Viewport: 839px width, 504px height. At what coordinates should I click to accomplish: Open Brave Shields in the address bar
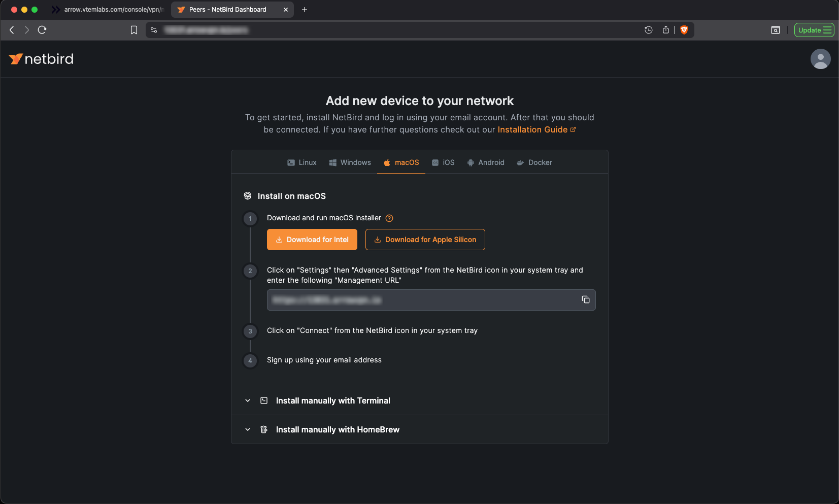coord(683,30)
